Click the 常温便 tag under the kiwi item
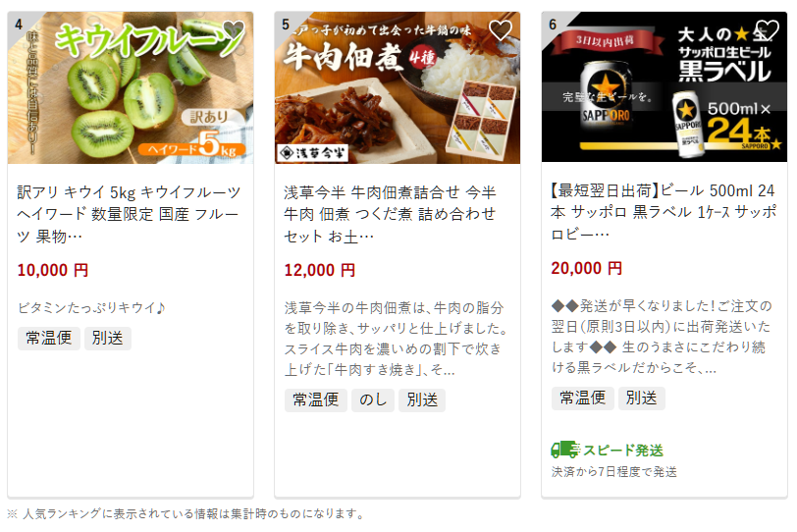 click(49, 339)
